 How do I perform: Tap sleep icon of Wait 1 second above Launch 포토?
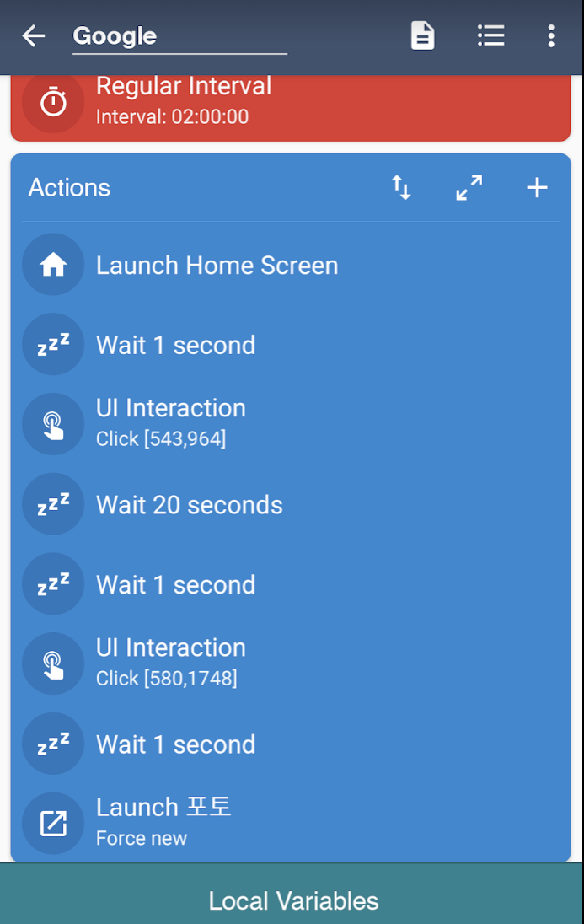coord(53,744)
